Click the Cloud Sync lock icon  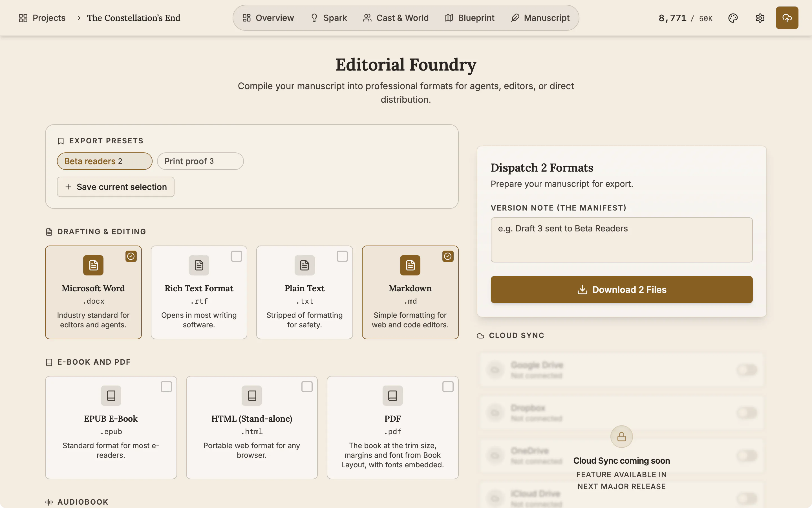coord(621,436)
